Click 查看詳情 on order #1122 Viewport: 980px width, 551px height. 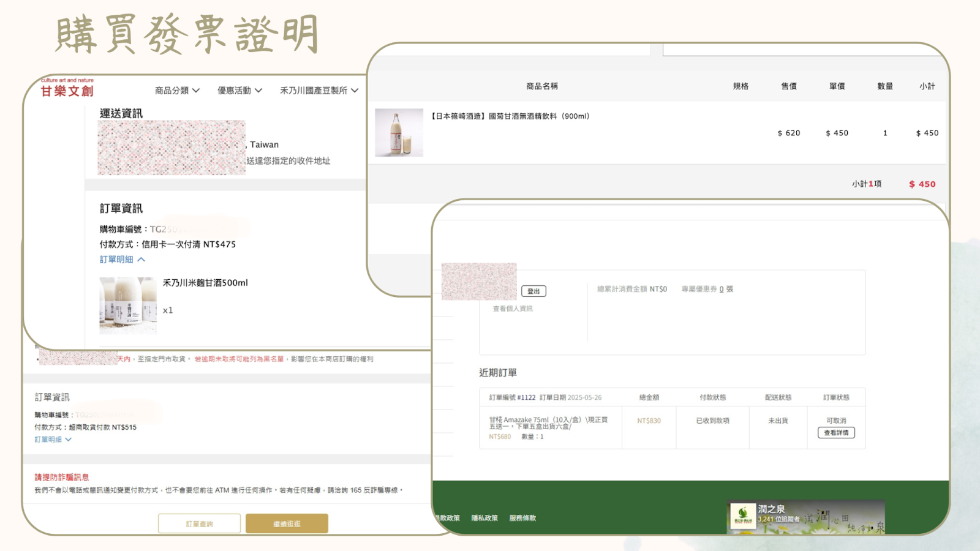coord(836,433)
